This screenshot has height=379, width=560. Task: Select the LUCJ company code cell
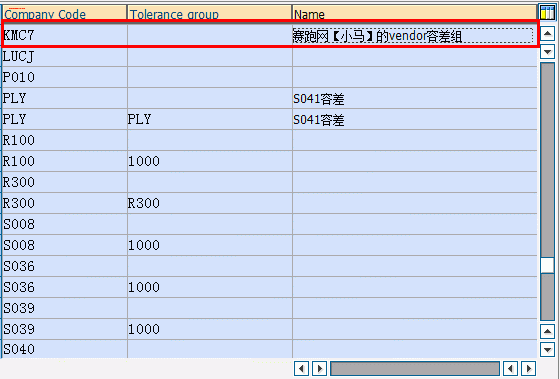tap(64, 56)
